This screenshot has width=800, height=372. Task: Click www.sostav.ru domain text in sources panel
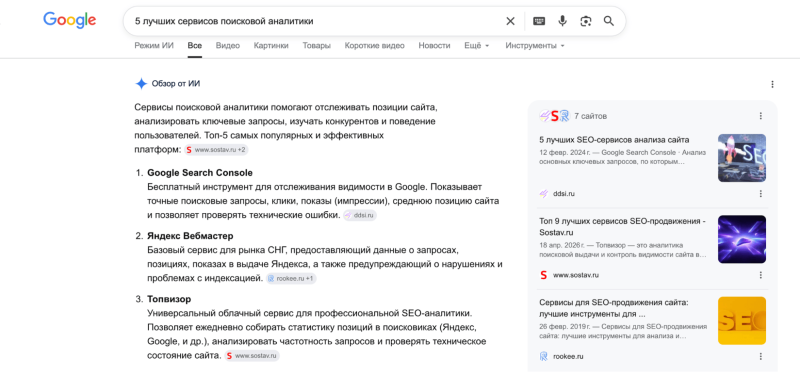coord(576,275)
